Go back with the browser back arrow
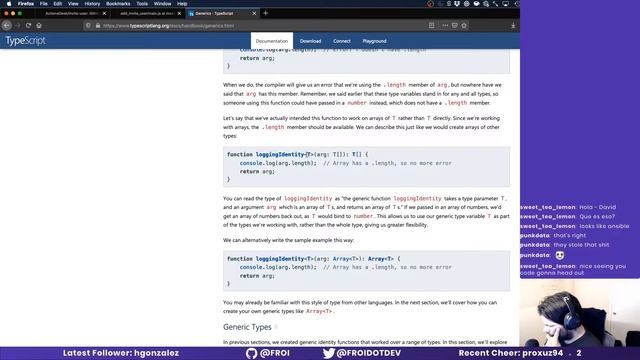This screenshot has height=360, width=640. click(x=7, y=25)
